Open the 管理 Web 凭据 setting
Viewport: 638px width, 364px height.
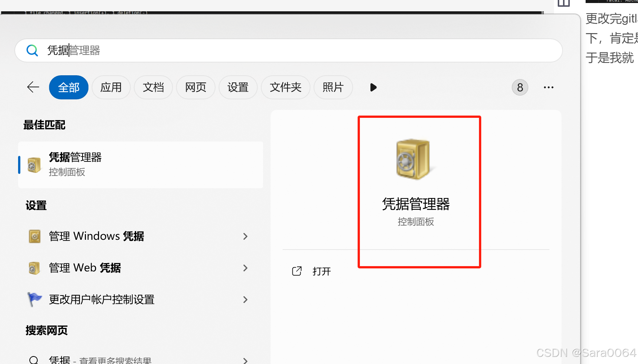pos(141,268)
